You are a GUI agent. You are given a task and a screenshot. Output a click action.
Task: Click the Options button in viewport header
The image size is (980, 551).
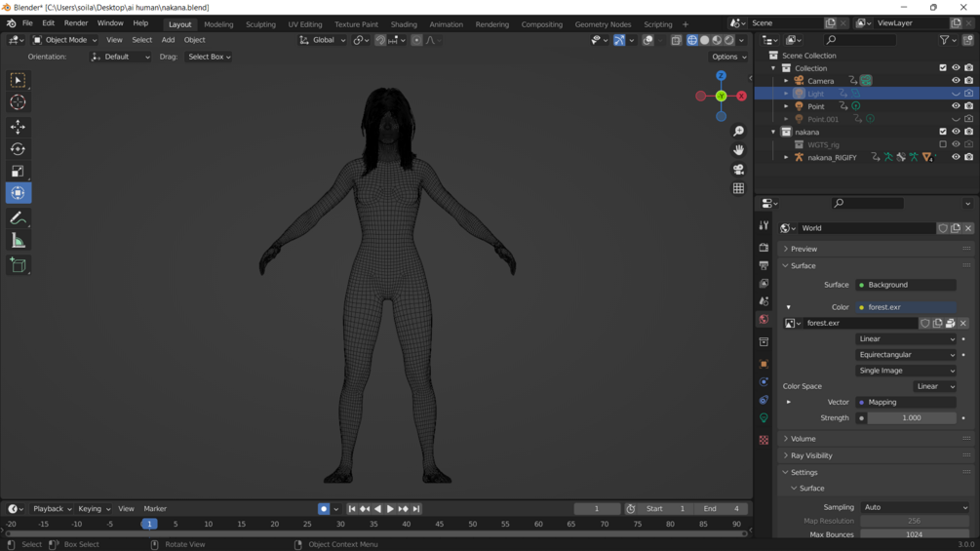[728, 57]
